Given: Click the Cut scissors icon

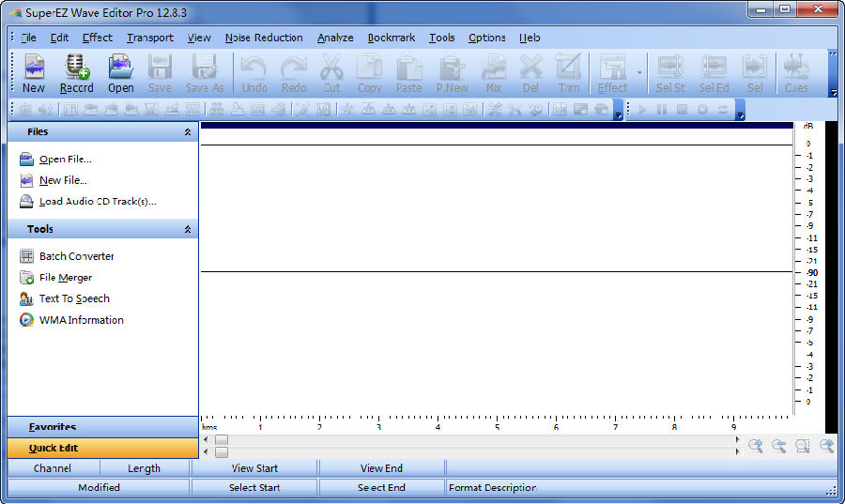Looking at the screenshot, I should click(331, 74).
